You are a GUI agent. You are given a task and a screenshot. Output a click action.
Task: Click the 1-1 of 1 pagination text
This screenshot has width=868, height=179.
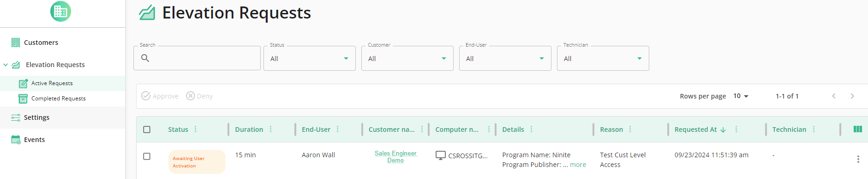[x=787, y=96]
